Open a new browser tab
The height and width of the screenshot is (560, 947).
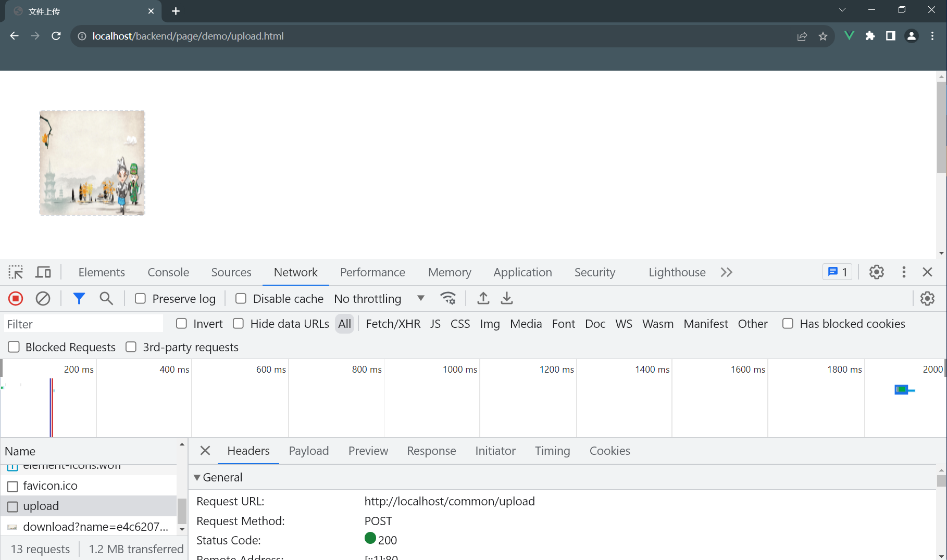point(176,11)
